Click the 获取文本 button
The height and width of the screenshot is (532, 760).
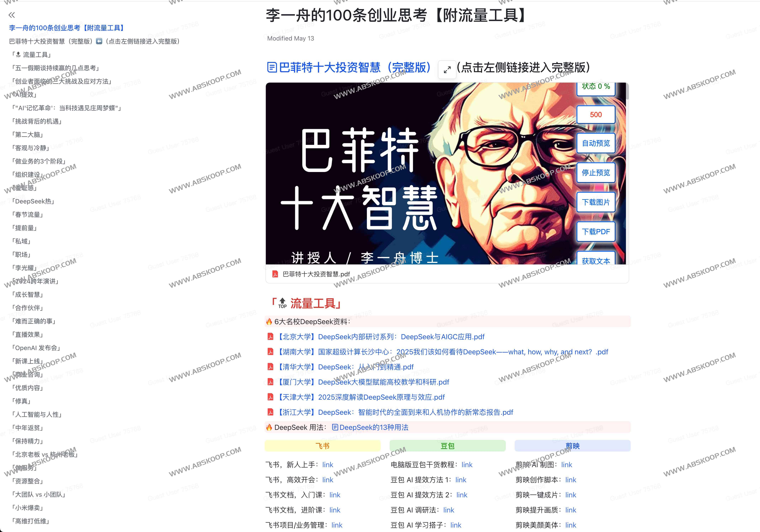tap(596, 261)
